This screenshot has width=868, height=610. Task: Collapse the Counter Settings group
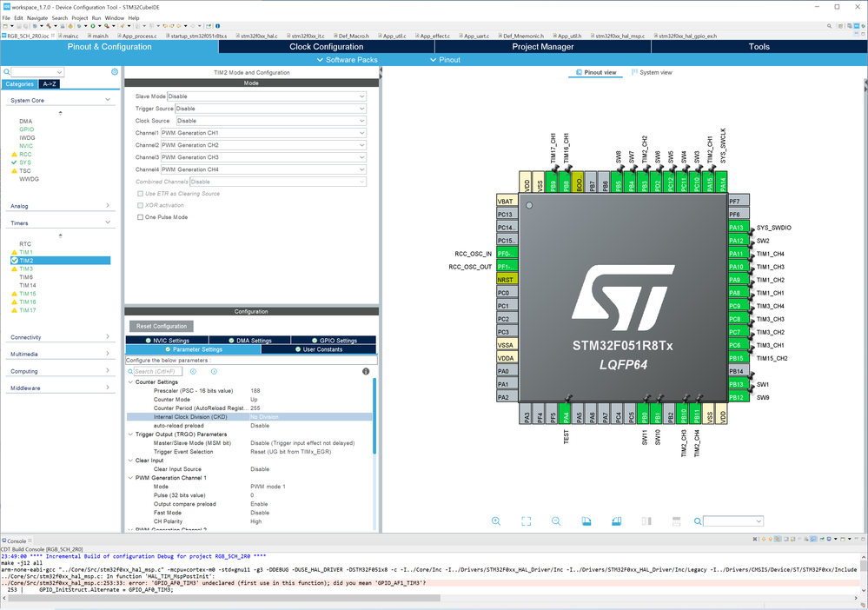(130, 382)
